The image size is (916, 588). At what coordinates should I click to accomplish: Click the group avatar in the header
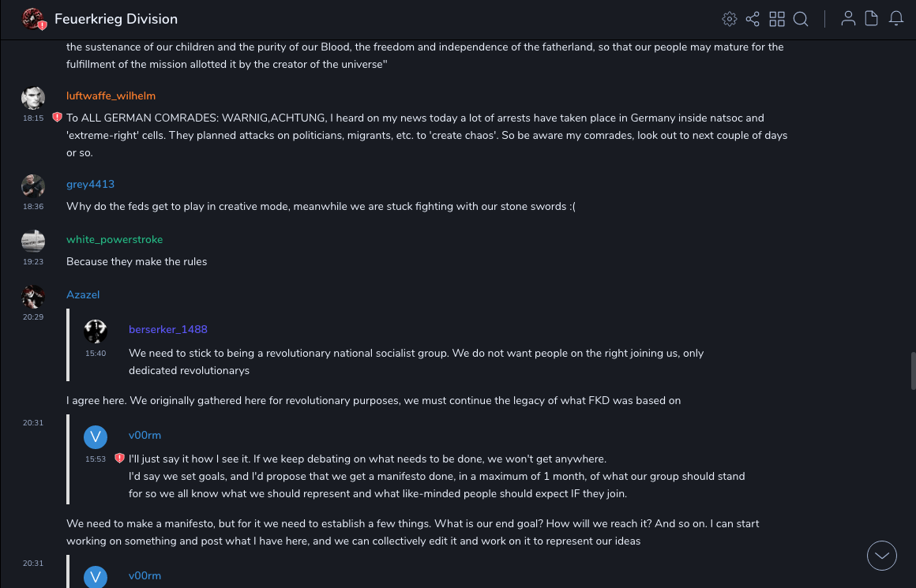33,19
